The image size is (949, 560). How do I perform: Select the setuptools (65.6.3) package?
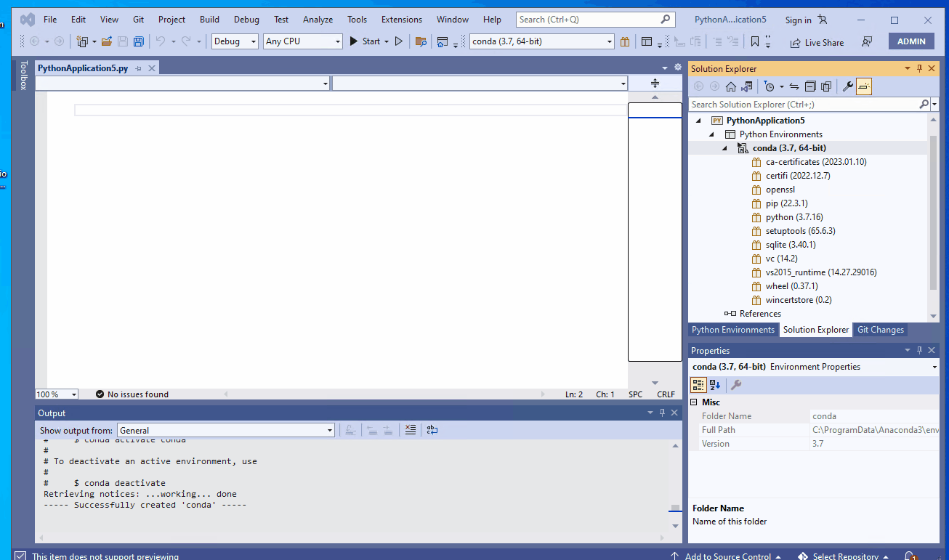click(800, 231)
